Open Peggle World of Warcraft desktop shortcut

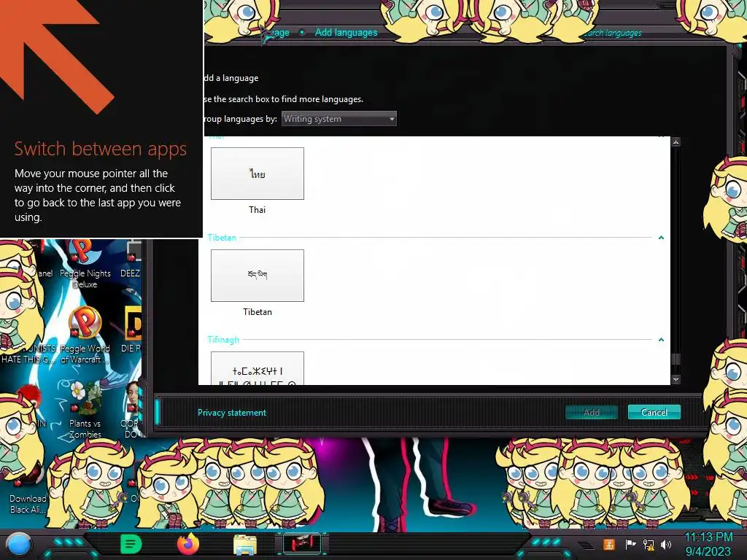85,335
